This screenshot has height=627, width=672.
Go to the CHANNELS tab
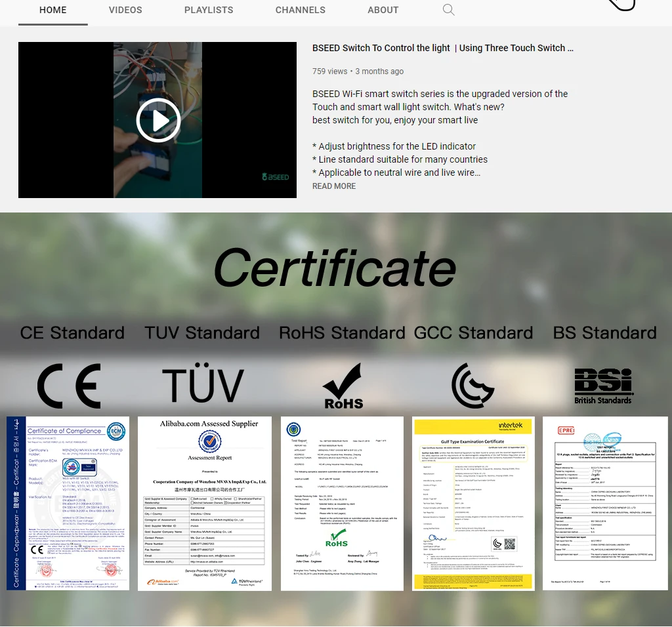coord(300,10)
